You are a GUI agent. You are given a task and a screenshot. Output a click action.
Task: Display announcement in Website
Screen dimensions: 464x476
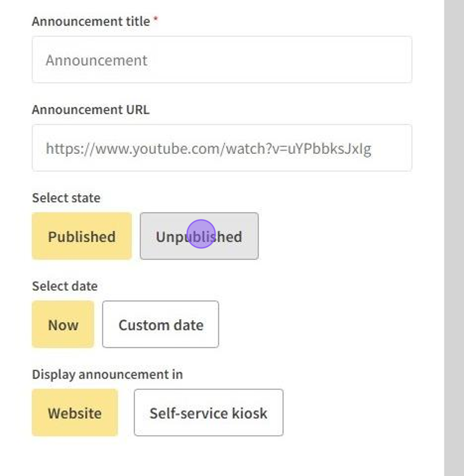point(75,412)
